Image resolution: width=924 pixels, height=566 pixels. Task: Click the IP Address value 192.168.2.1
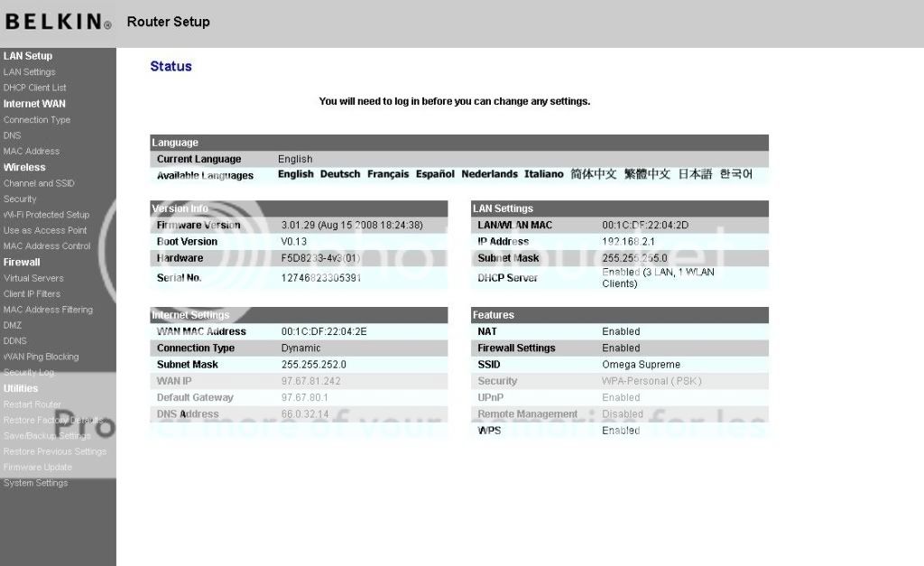coord(628,242)
